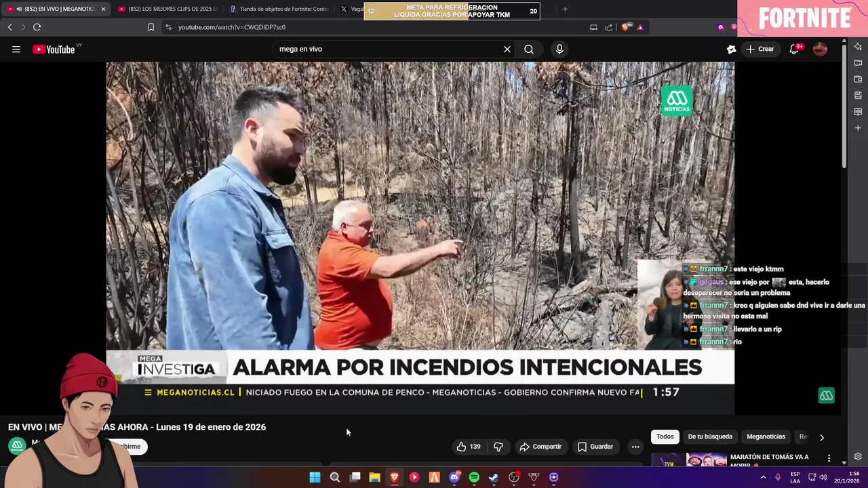Open File Explorer from the taskbar

374,477
